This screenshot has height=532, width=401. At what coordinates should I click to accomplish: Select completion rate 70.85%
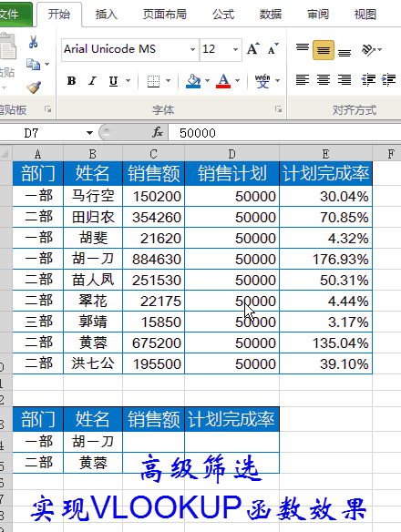coord(325,217)
